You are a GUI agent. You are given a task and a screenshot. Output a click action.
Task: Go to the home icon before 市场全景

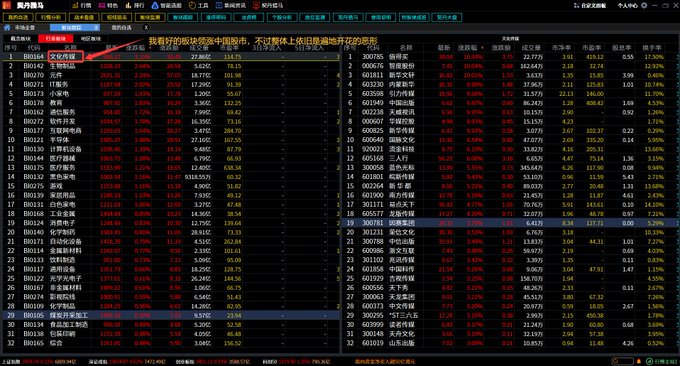click(x=7, y=27)
